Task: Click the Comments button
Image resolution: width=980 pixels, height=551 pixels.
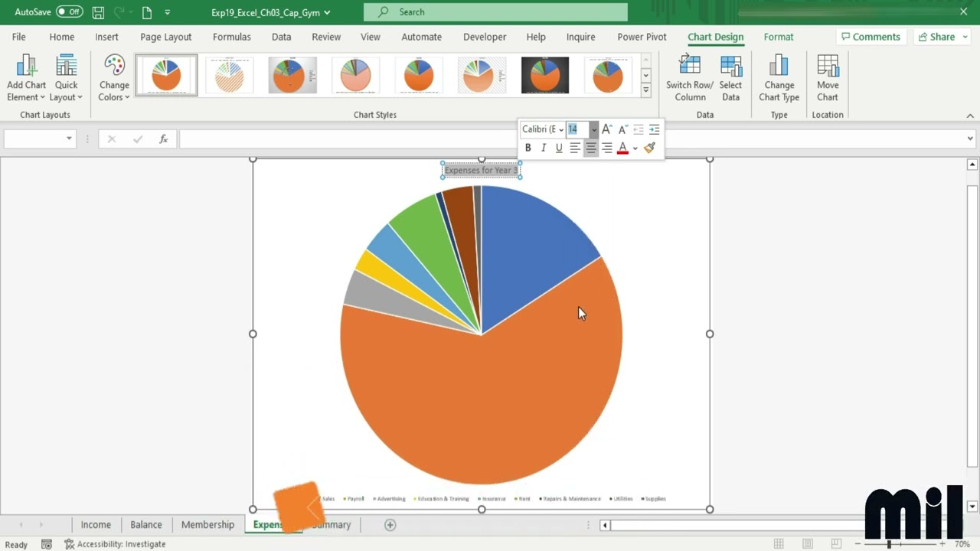Action: pyautogui.click(x=871, y=37)
